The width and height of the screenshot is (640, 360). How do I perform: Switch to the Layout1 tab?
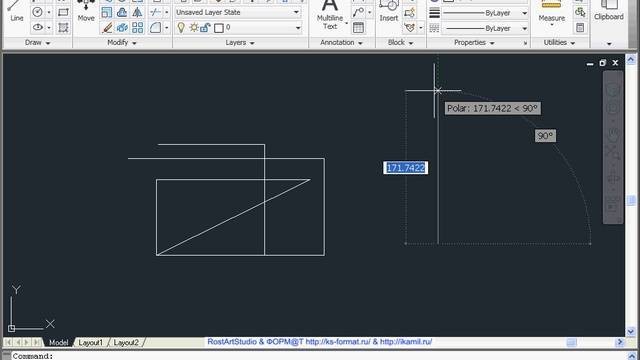(x=91, y=342)
